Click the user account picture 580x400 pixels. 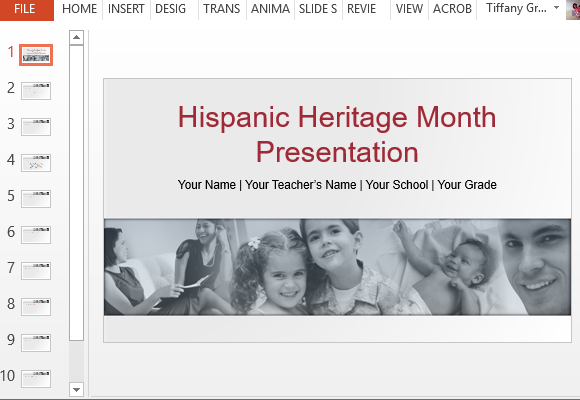tap(573, 10)
